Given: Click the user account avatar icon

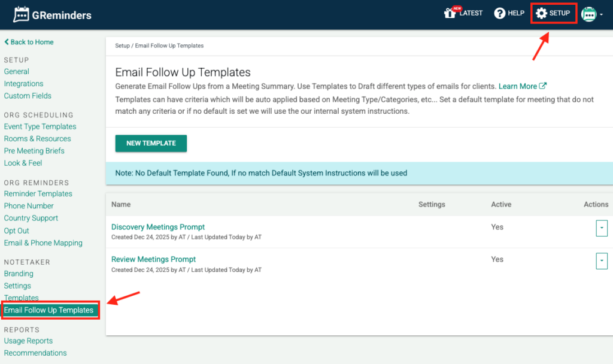Looking at the screenshot, I should [x=588, y=14].
